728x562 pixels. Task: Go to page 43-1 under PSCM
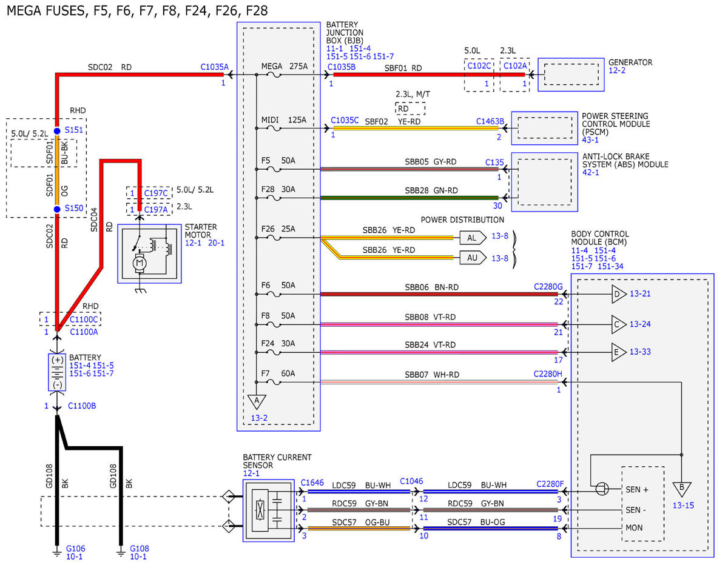(x=590, y=139)
